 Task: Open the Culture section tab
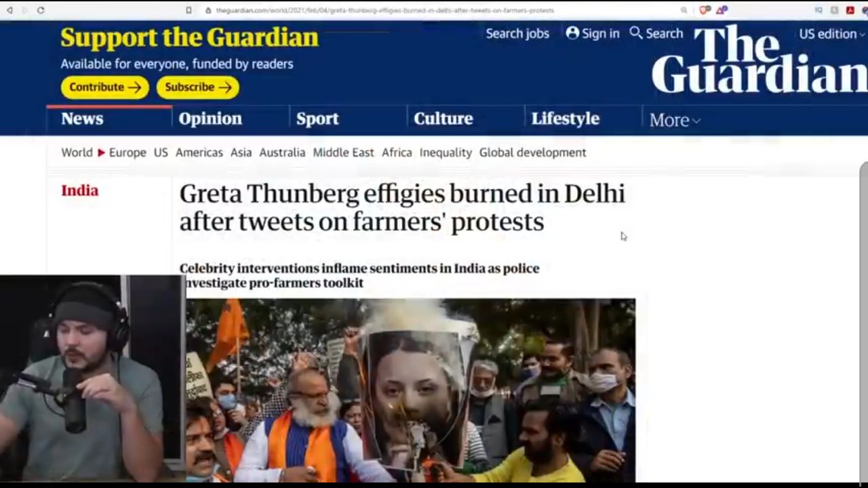click(443, 119)
